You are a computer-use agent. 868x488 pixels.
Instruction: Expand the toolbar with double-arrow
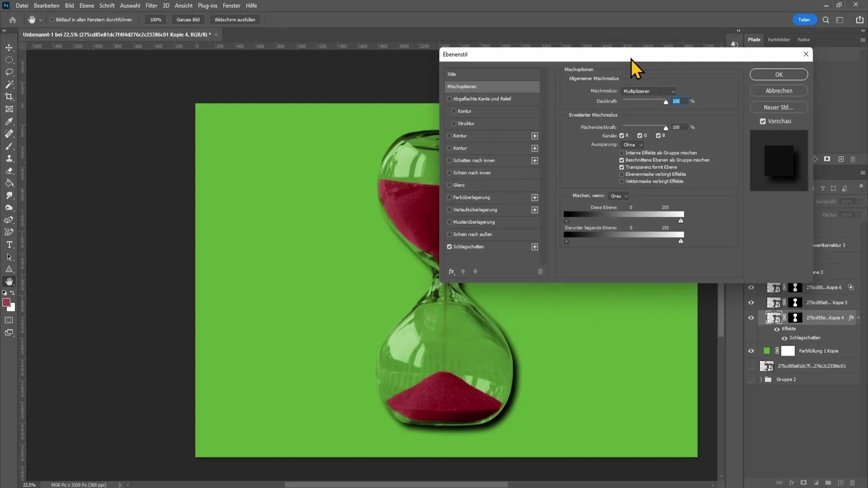[4, 31]
